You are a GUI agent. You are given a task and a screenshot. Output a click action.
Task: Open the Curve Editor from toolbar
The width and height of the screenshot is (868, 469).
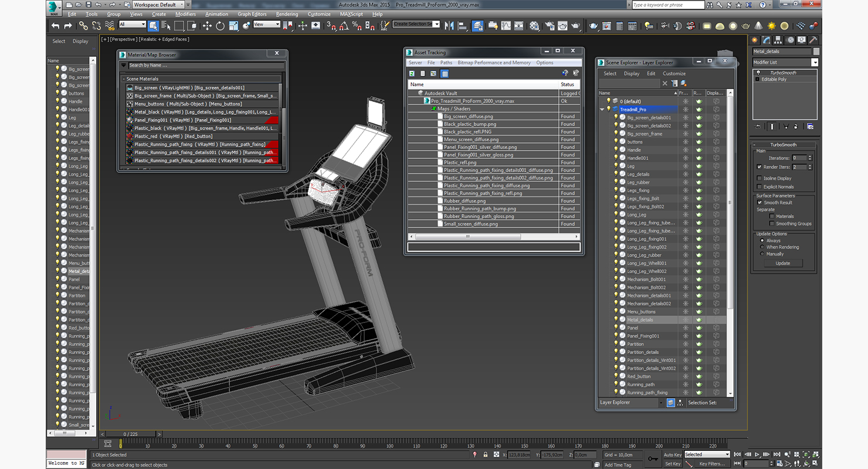[506, 26]
